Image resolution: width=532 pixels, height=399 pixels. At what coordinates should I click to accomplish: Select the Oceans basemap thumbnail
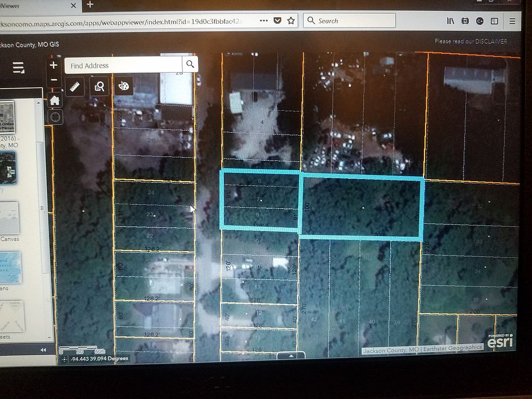10,268
